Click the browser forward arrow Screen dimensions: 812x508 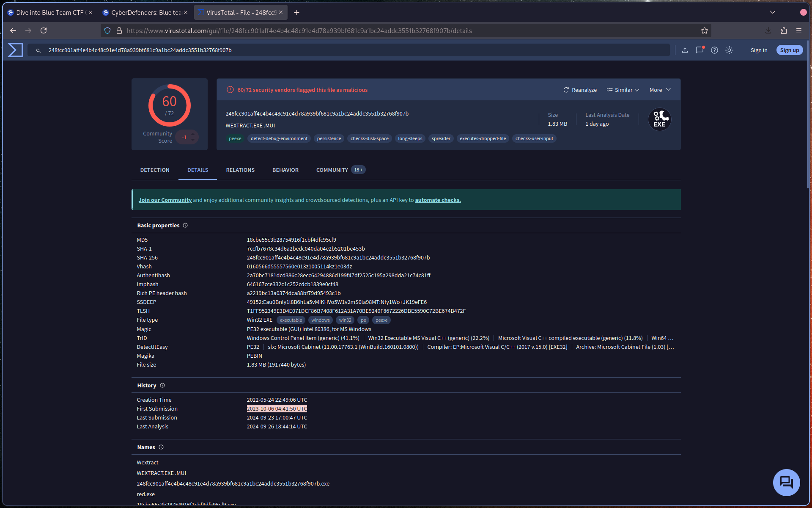(x=28, y=30)
